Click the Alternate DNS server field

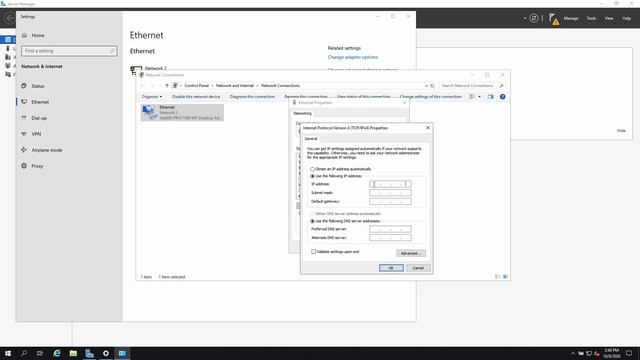[390, 238]
